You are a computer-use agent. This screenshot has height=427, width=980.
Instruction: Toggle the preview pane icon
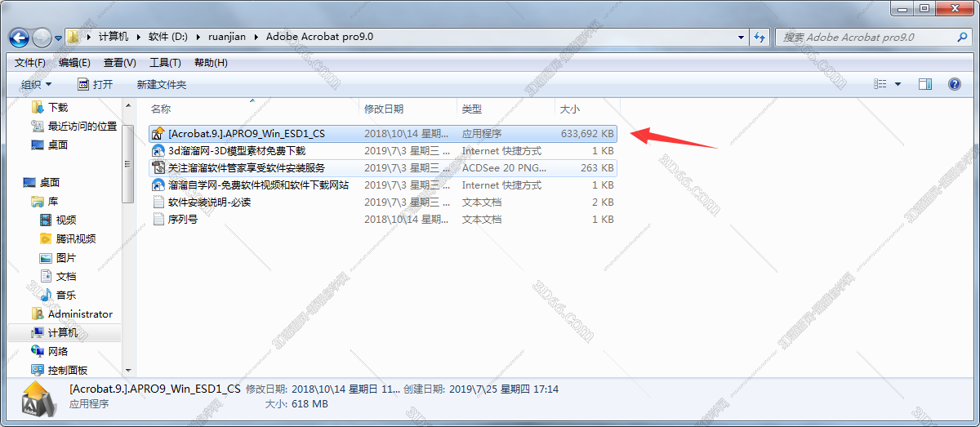click(x=925, y=84)
